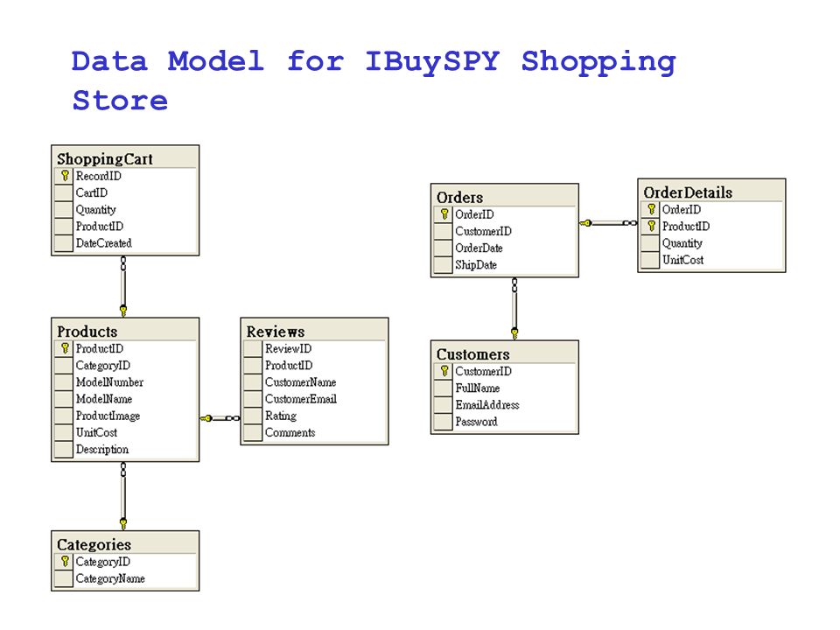The width and height of the screenshot is (840, 630).
Task: Select CartID column in ShoppingCart
Action: [x=92, y=192]
